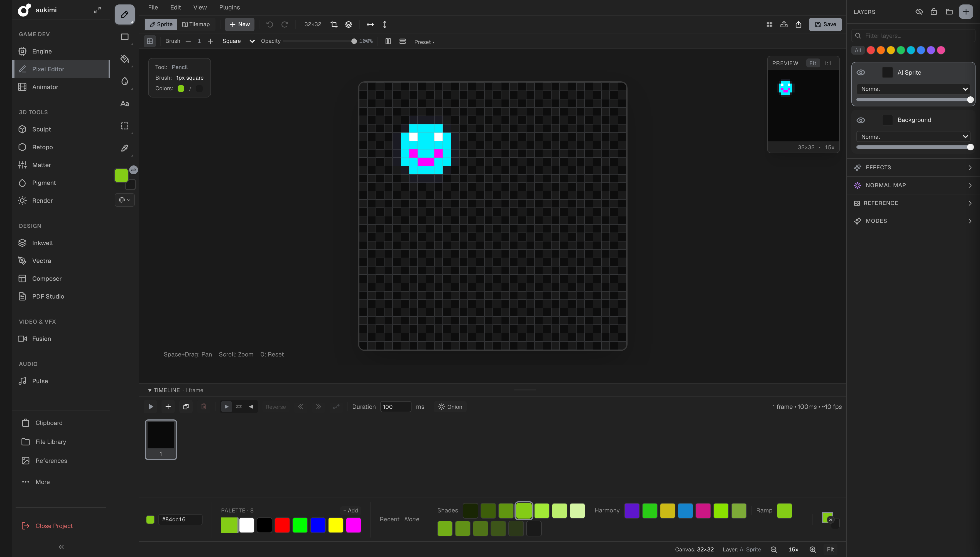Viewport: 980px width, 557px height.
Task: Select the Eyedropper tool
Action: click(x=125, y=148)
